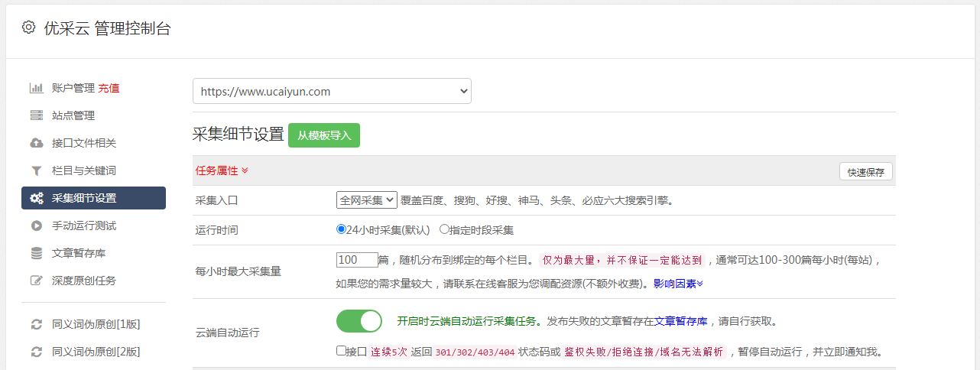The width and height of the screenshot is (980, 370).
Task: Check the 接口 pause notification checkbox
Action: tap(341, 351)
